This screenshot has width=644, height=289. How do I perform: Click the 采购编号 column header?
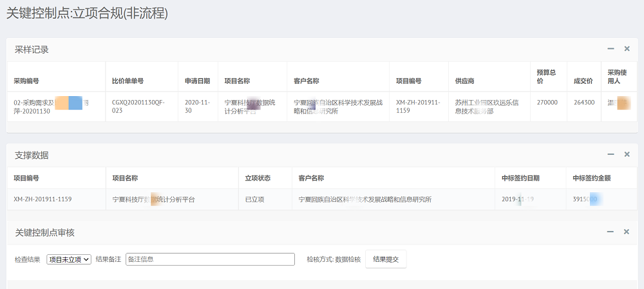(x=26, y=81)
